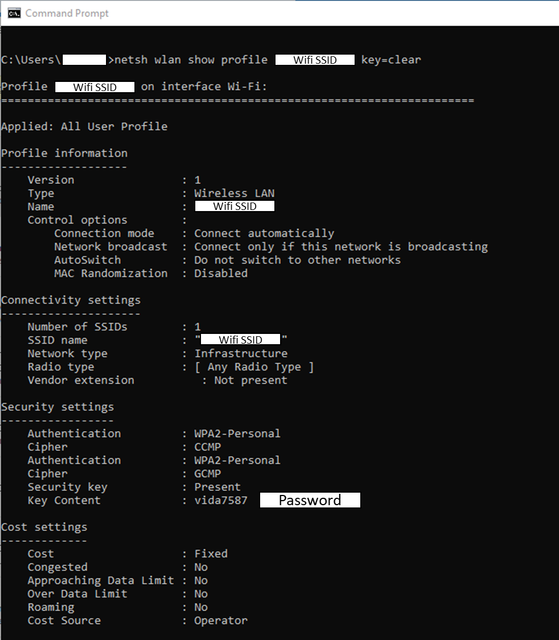Click the Connect automatically value
The width and height of the screenshot is (559, 640).
[264, 233]
